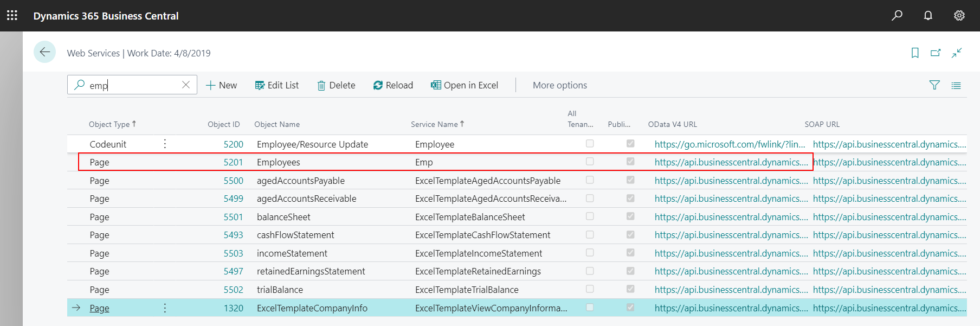Open object ID 1320 link
980x326 pixels.
click(x=233, y=308)
